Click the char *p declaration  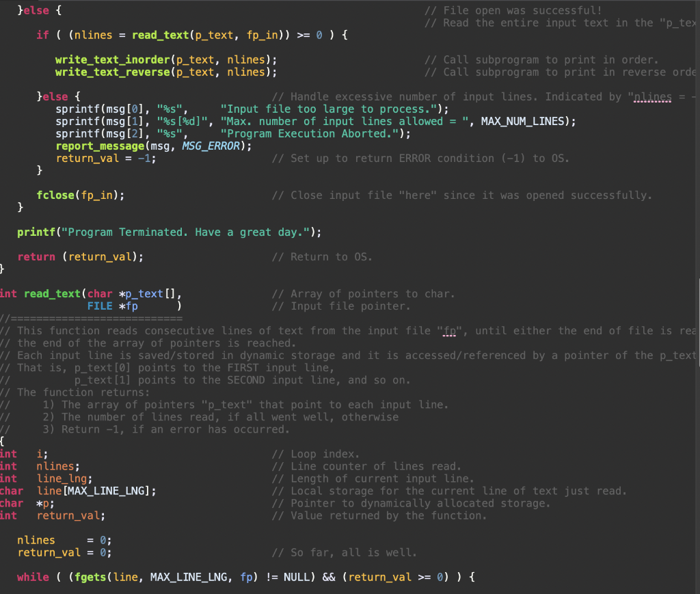coord(27,503)
